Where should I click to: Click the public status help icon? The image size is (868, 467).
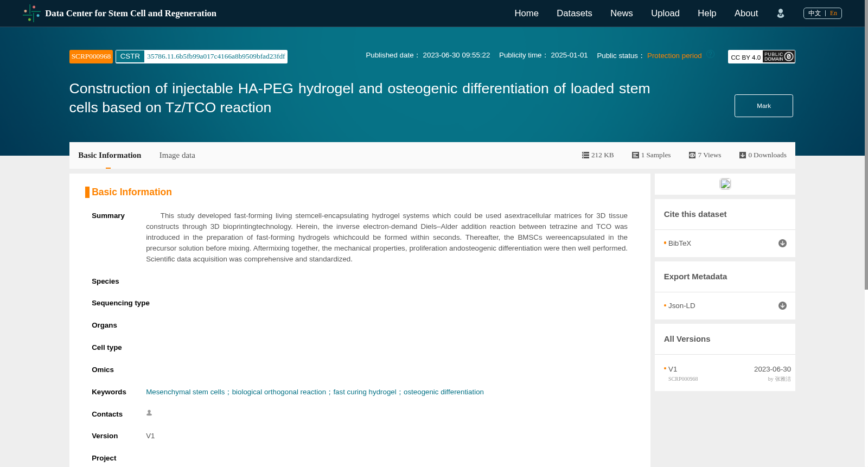711,55
